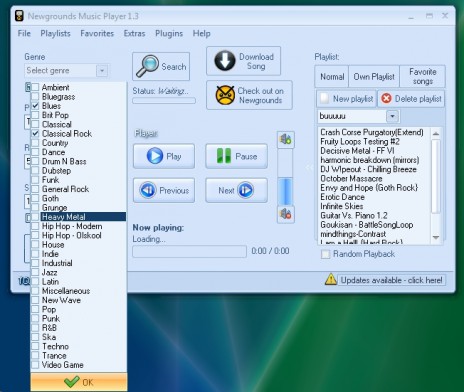Click the green Pause bars icon
Screen dimensions: 464x392
pos(224,156)
